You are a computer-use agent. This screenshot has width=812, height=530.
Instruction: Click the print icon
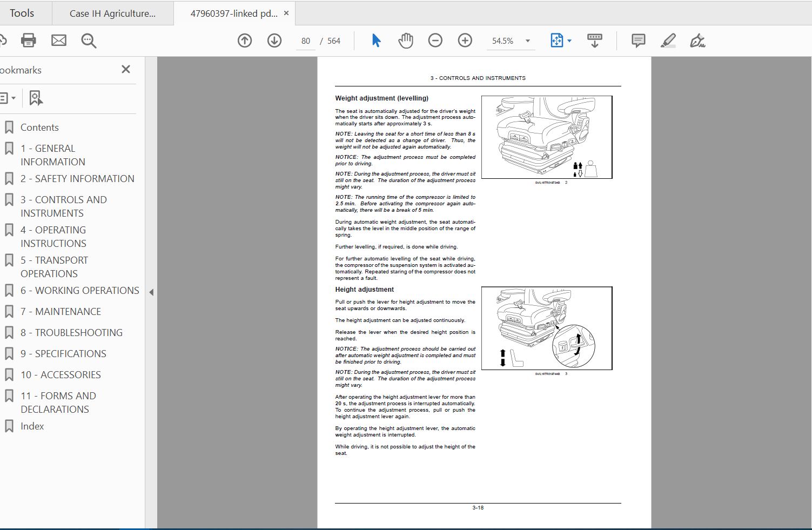tap(28, 41)
